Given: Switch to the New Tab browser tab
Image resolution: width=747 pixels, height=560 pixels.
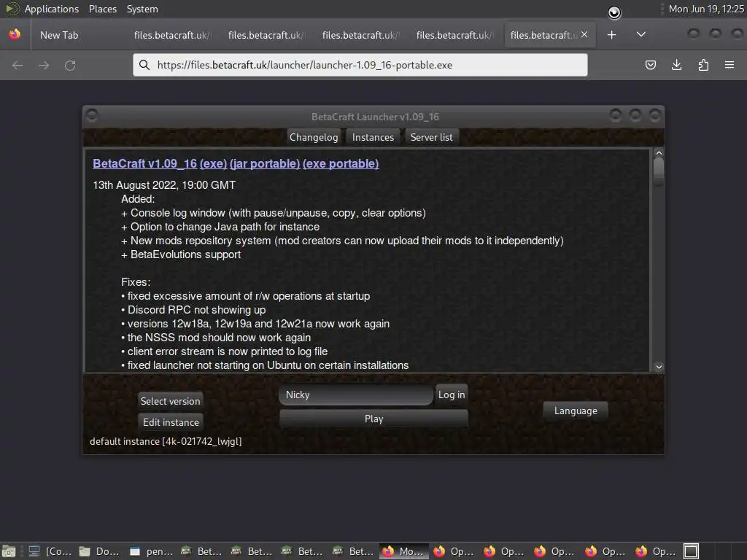Looking at the screenshot, I should click(59, 35).
